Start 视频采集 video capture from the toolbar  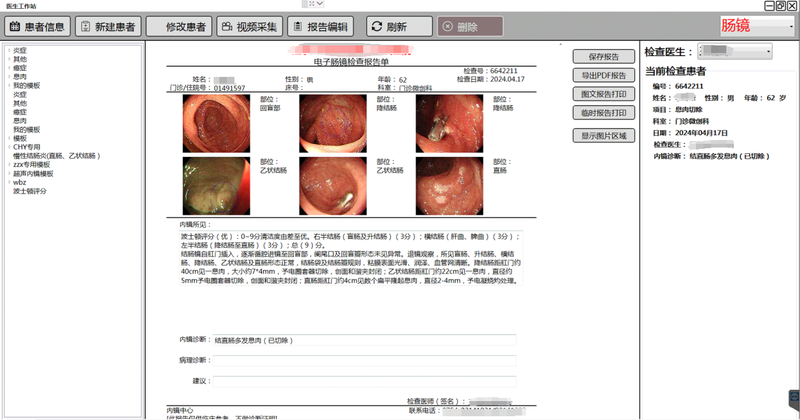point(249,27)
